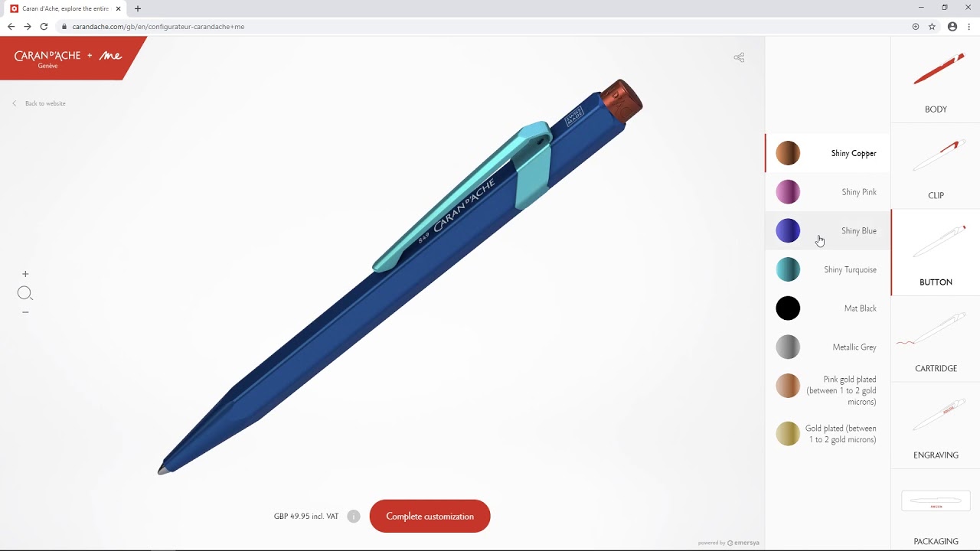980x551 pixels.
Task: Click the price info icon
Action: coord(354,517)
